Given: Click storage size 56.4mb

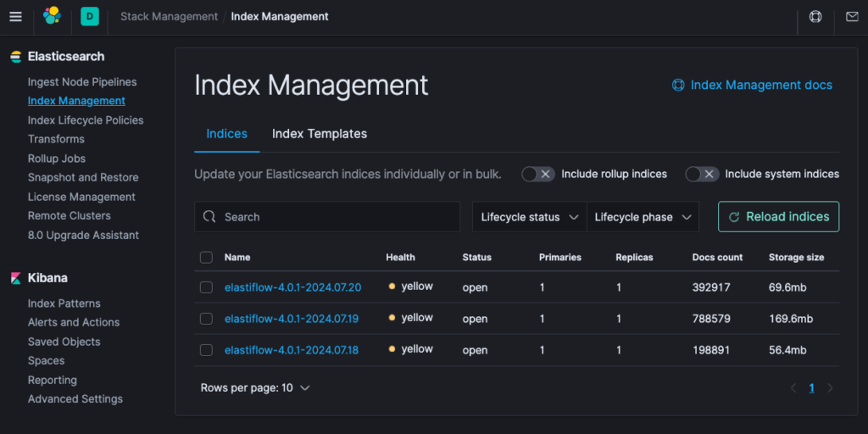Looking at the screenshot, I should [x=787, y=350].
